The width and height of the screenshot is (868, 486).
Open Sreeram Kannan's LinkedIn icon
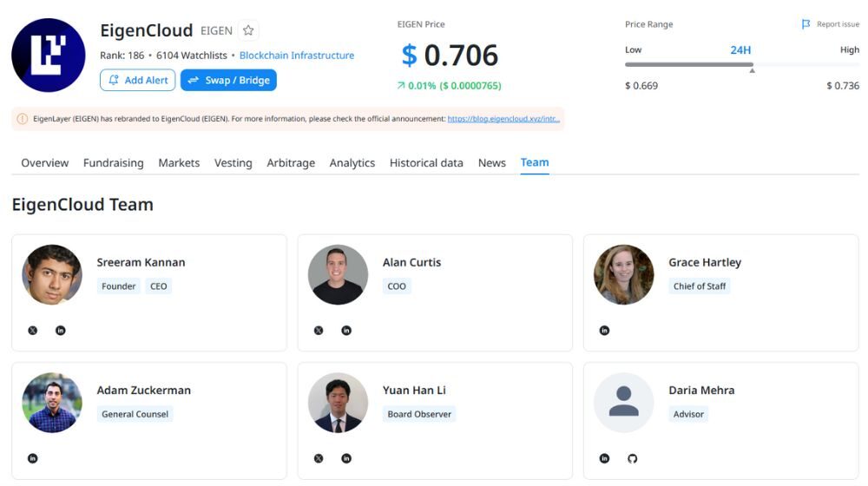click(x=61, y=331)
